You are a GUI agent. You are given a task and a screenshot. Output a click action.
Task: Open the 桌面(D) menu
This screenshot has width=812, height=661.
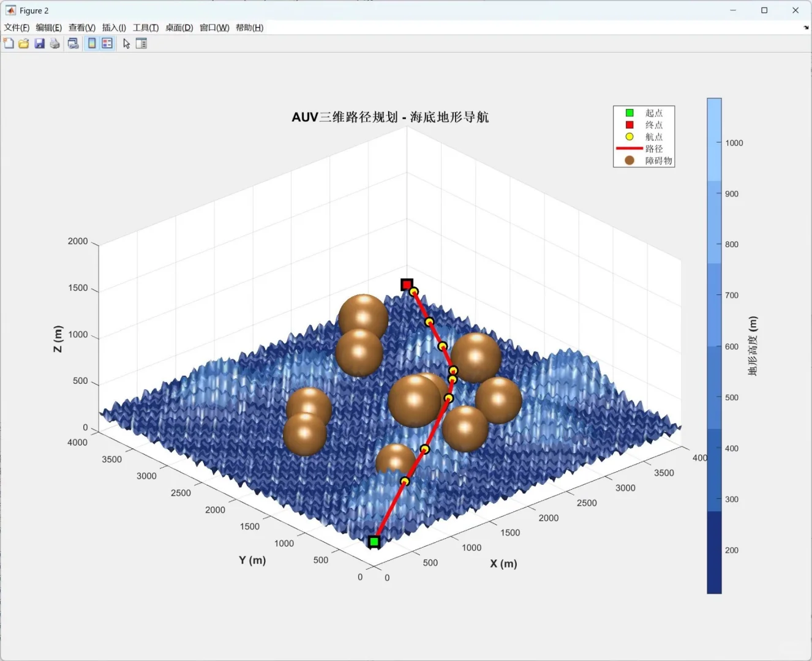179,28
